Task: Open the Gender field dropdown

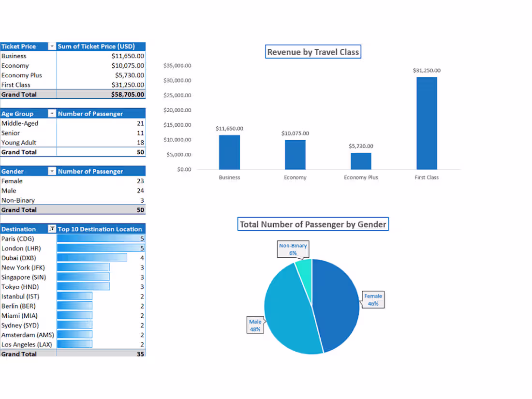Action: [x=52, y=171]
